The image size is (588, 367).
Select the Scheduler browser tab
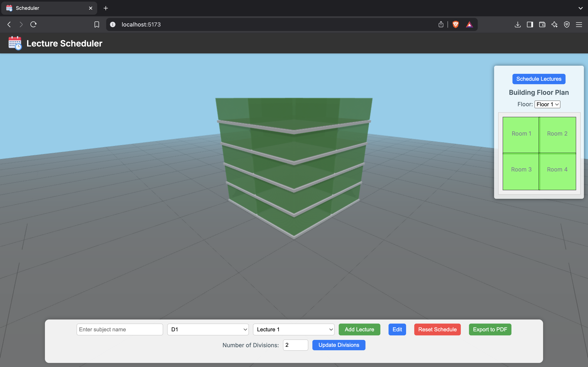click(49, 8)
